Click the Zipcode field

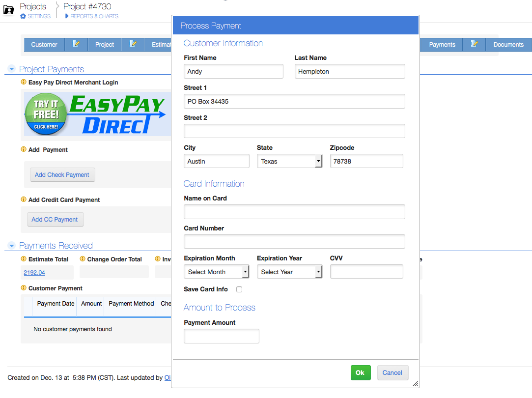366,161
